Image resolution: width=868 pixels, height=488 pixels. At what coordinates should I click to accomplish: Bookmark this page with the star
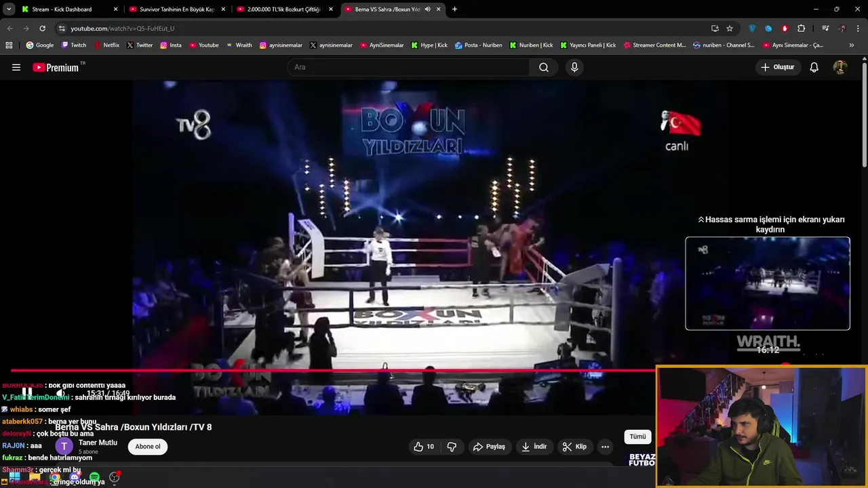(x=730, y=28)
